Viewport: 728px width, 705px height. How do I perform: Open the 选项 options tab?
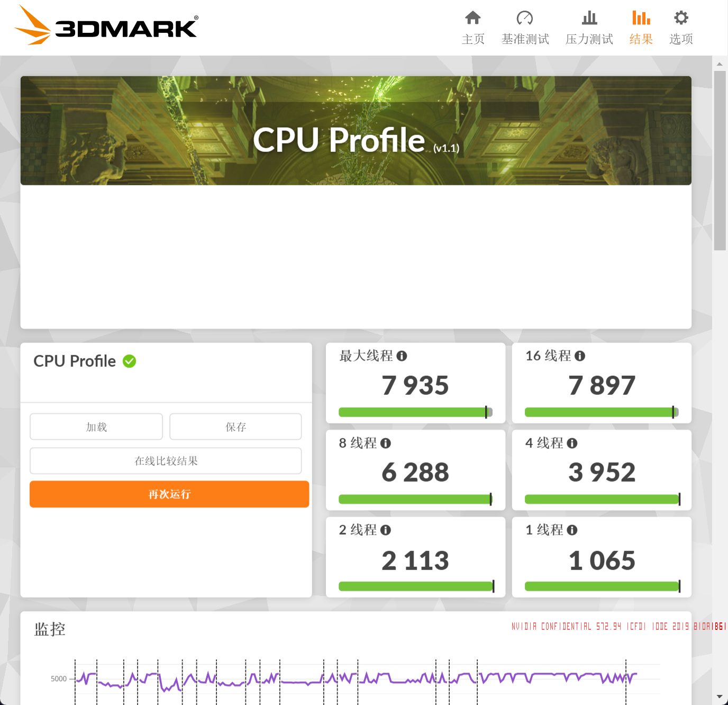point(681,28)
